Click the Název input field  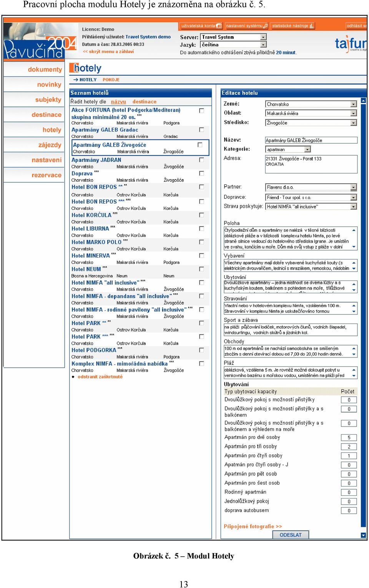click(x=311, y=140)
